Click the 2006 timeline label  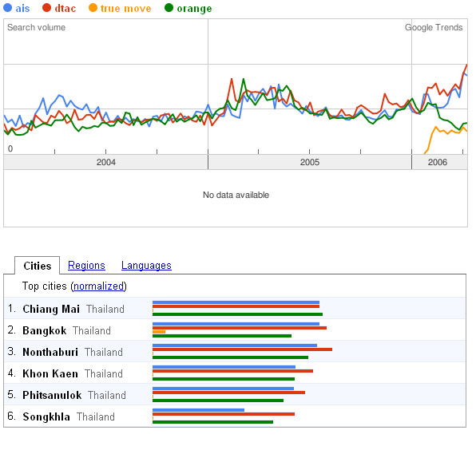438,162
